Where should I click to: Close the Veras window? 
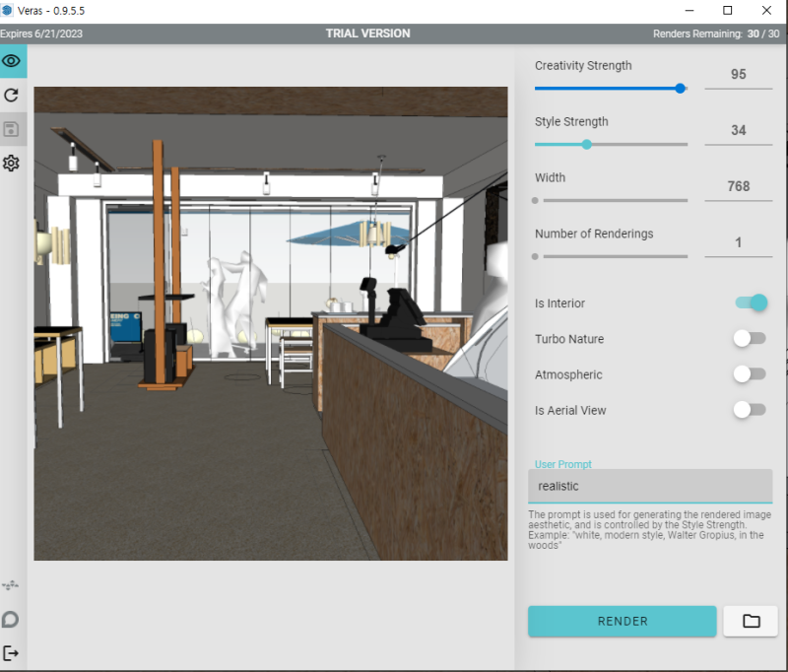[x=766, y=11]
